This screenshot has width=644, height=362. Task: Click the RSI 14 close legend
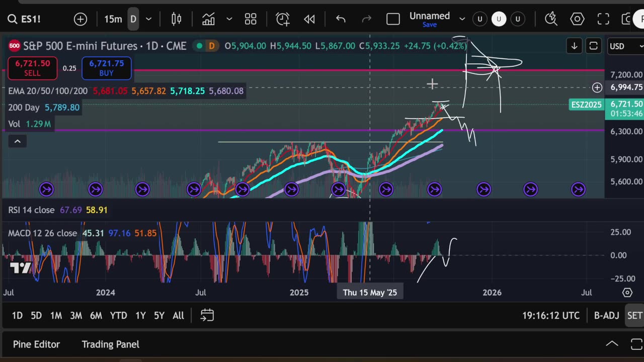coord(31,210)
